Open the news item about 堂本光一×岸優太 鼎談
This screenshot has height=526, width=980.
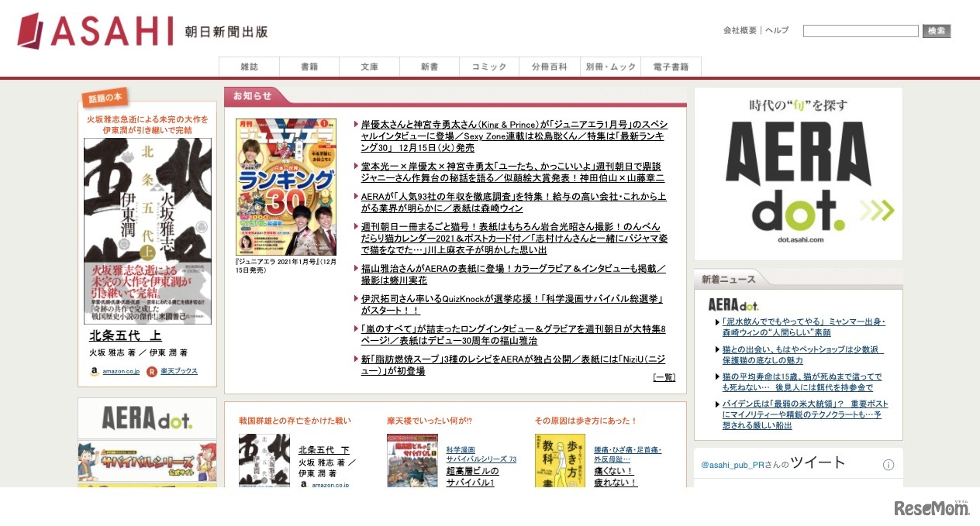click(x=512, y=172)
